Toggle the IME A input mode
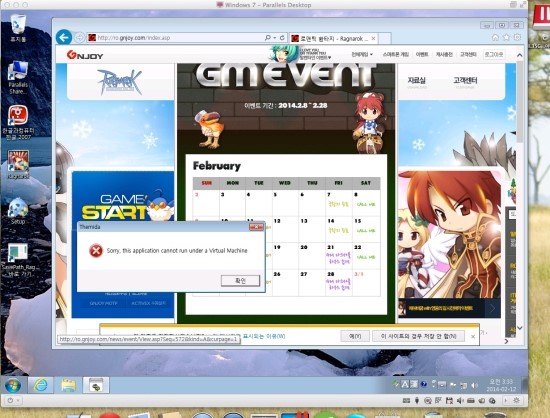 click(405, 384)
